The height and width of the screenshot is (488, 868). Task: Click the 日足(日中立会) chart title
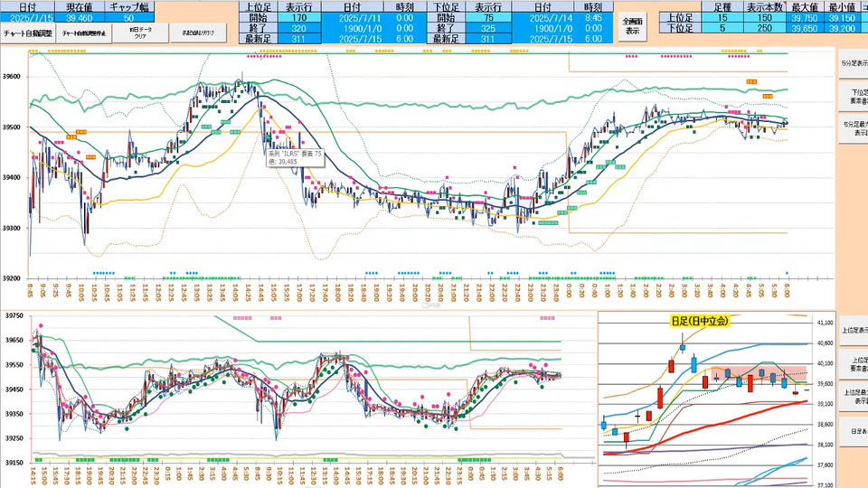[x=700, y=320]
